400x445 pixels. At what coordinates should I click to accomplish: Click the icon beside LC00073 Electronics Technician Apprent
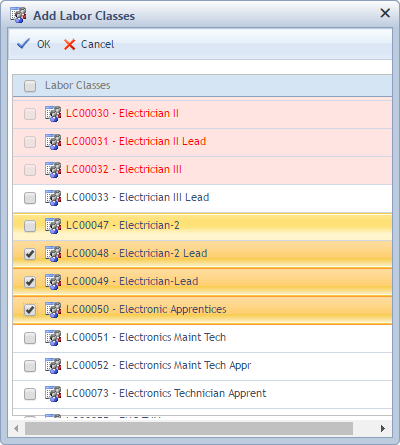click(x=53, y=394)
